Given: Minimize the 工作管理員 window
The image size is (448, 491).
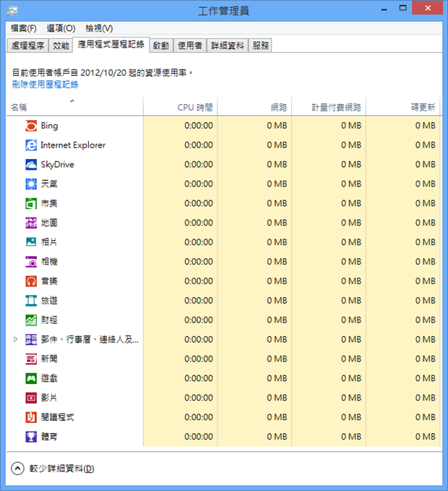Looking at the screenshot, I should tap(384, 9).
